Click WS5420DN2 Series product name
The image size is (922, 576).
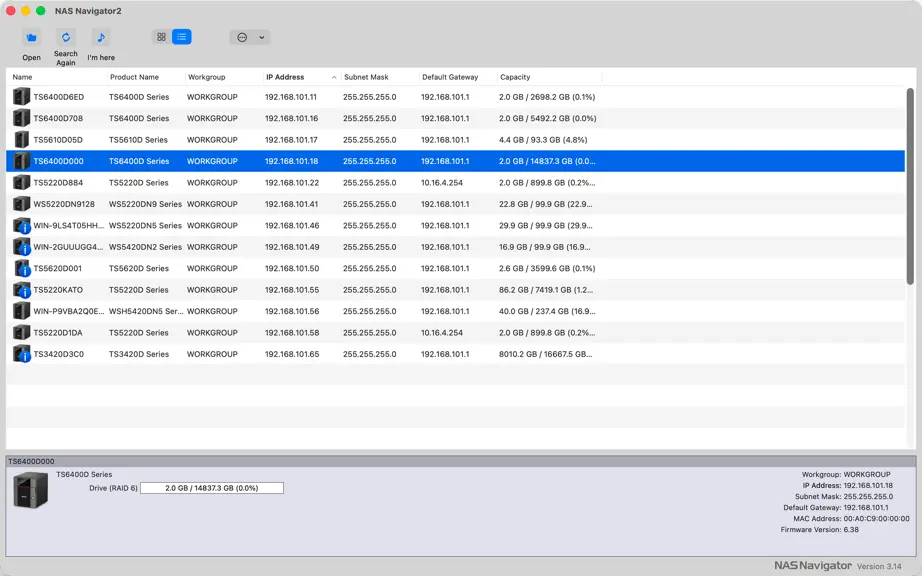coord(145,247)
